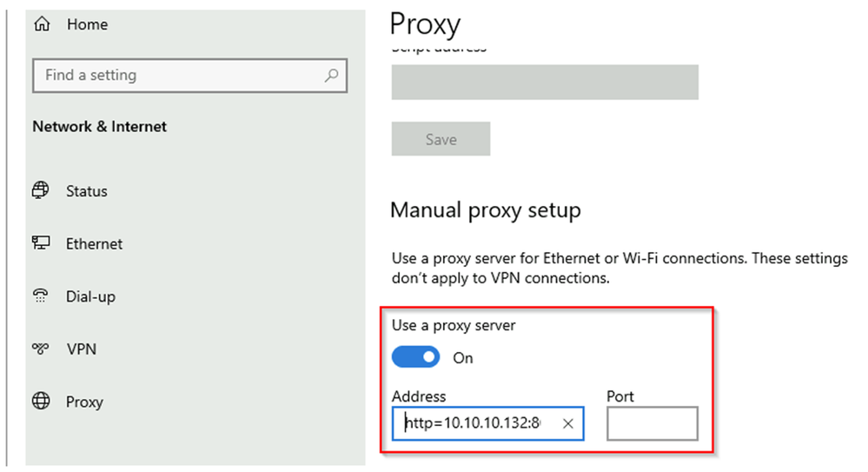Viewport: 868px width, 472px height.
Task: Click the Port input field
Action: (653, 424)
